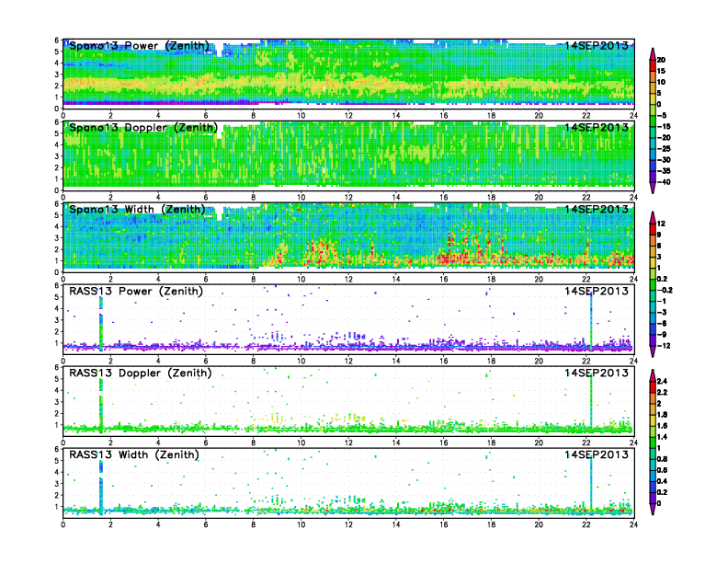Screen dimensions: 728x563
Task: Click the red top arrow of the lowest colorbar
Action: click(653, 374)
